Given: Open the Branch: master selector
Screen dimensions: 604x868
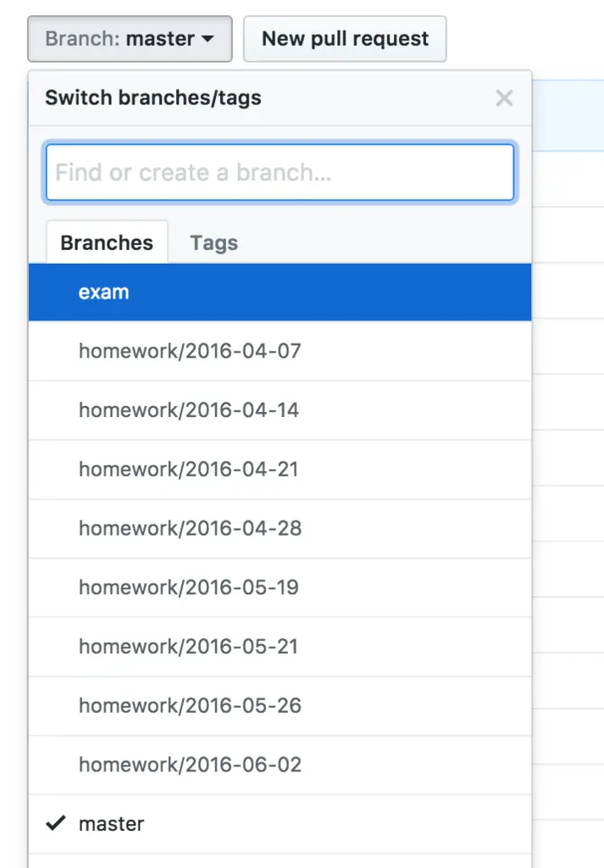Looking at the screenshot, I should (x=127, y=38).
